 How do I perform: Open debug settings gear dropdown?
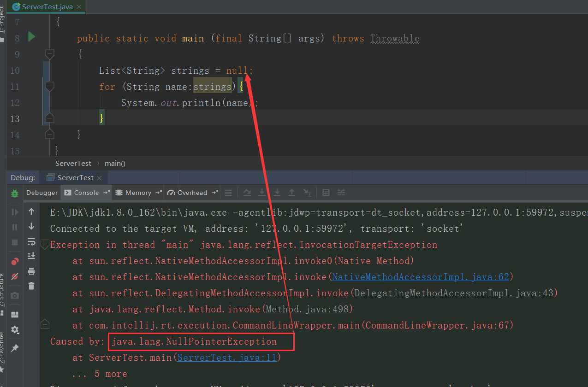tap(15, 330)
